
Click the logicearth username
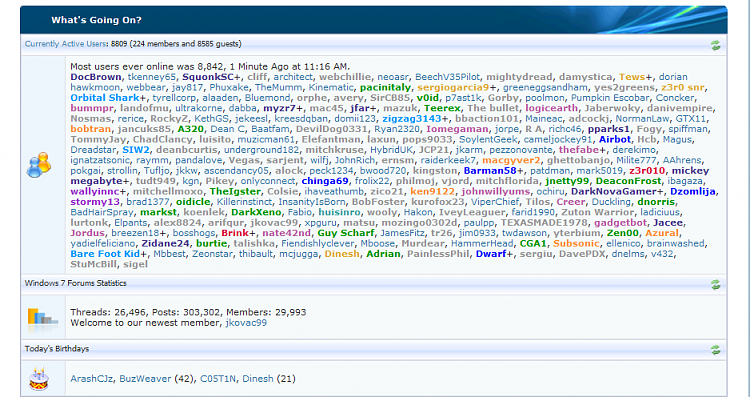(551, 108)
